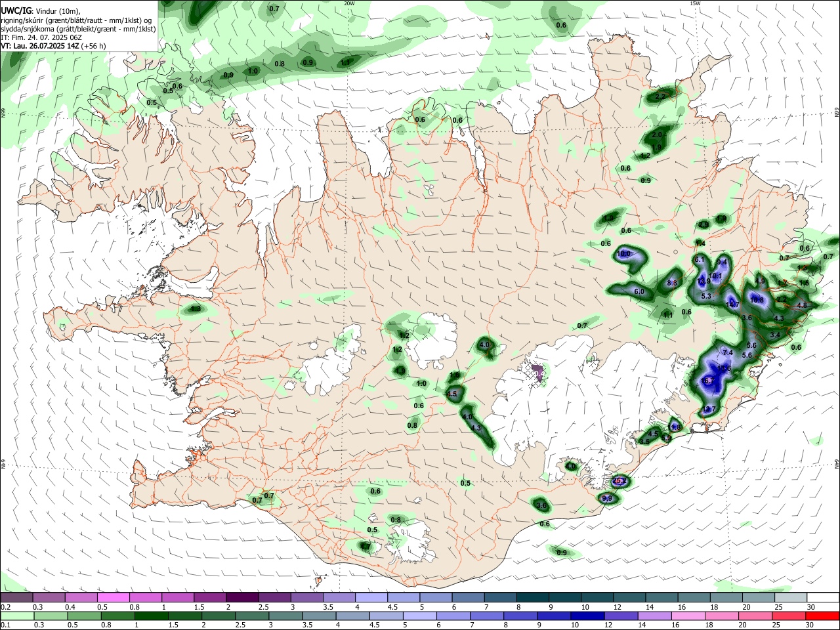Select the '10.8' precipitation value
This screenshot has height=630, width=840.
point(757,300)
